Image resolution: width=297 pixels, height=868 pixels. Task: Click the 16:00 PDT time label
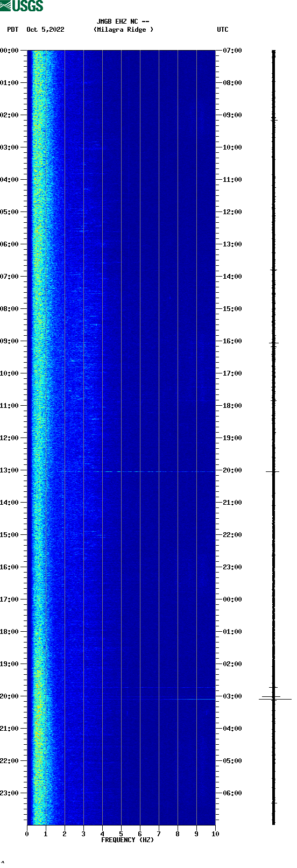click(10, 567)
